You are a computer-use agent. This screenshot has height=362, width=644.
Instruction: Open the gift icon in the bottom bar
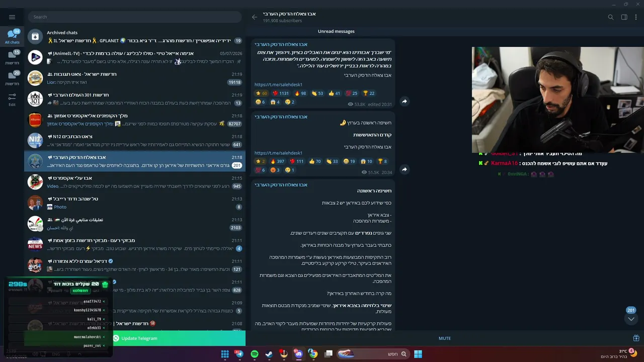[x=636, y=338]
